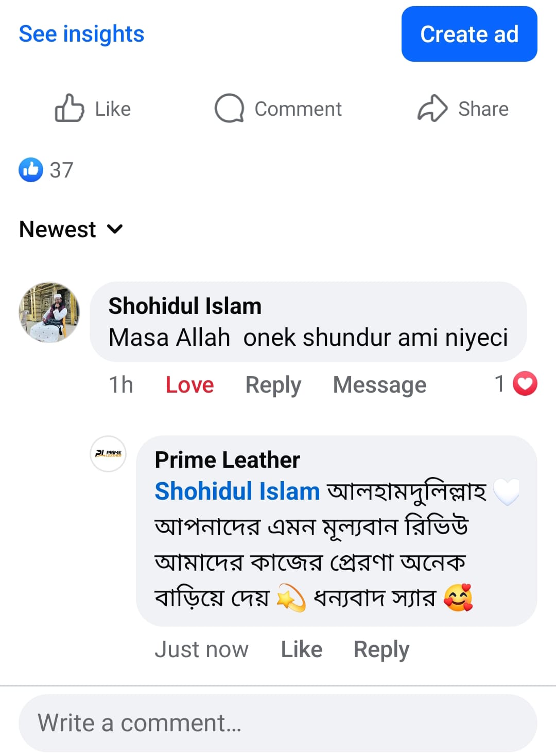Reply to Prime Leather's comment
Viewport: 556px width, 756px height.
click(381, 649)
